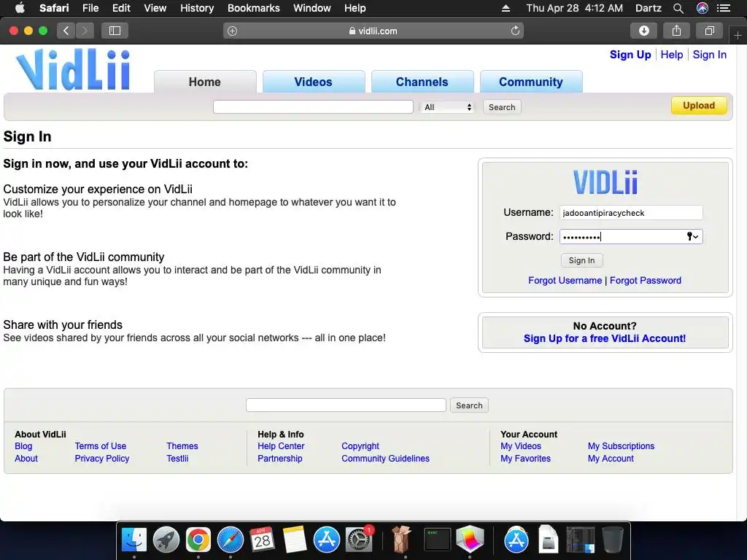The width and height of the screenshot is (747, 560).
Task: Switch to the Videos tab
Action: [314, 82]
